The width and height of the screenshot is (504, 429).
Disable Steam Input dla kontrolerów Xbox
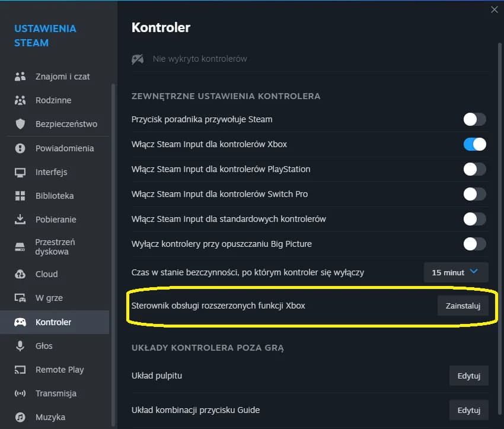point(474,144)
